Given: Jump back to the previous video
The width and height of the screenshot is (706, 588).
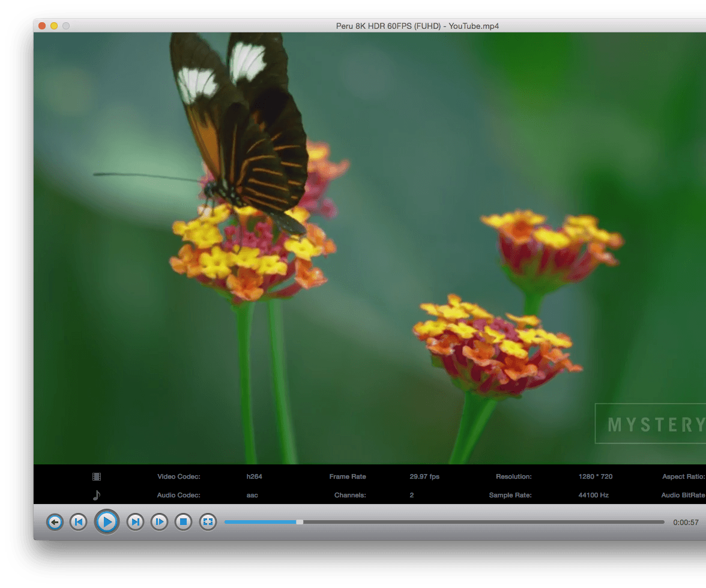Looking at the screenshot, I should (78, 522).
